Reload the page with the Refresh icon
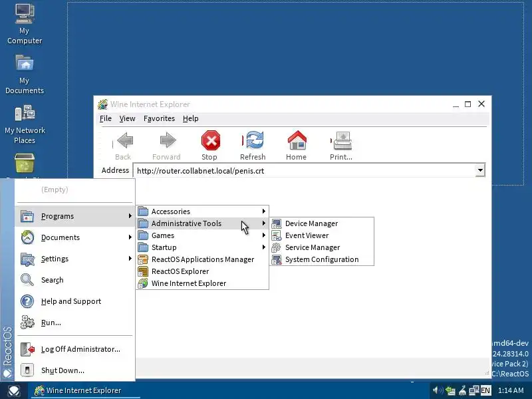 (255, 140)
